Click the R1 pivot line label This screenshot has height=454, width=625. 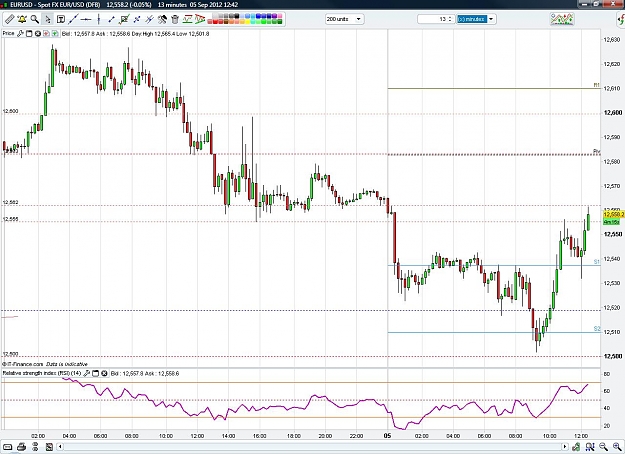click(596, 85)
